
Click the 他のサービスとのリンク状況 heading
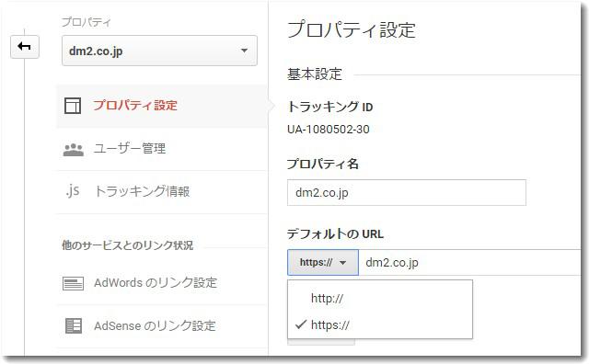point(127,245)
